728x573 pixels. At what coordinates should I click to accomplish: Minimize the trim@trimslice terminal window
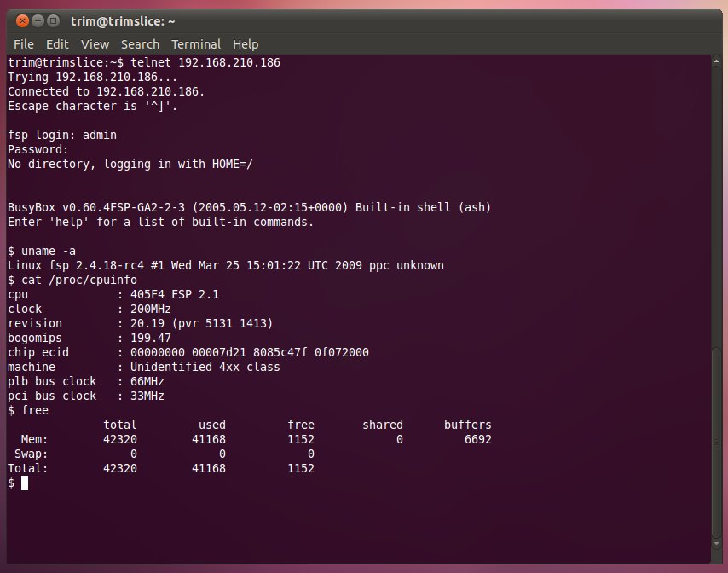(x=38, y=21)
